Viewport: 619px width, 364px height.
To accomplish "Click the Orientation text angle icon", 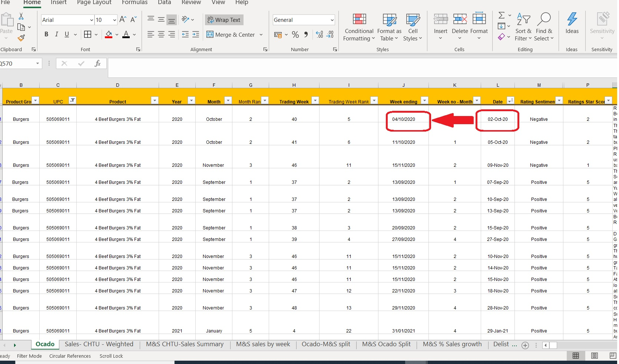I will coord(186,20).
